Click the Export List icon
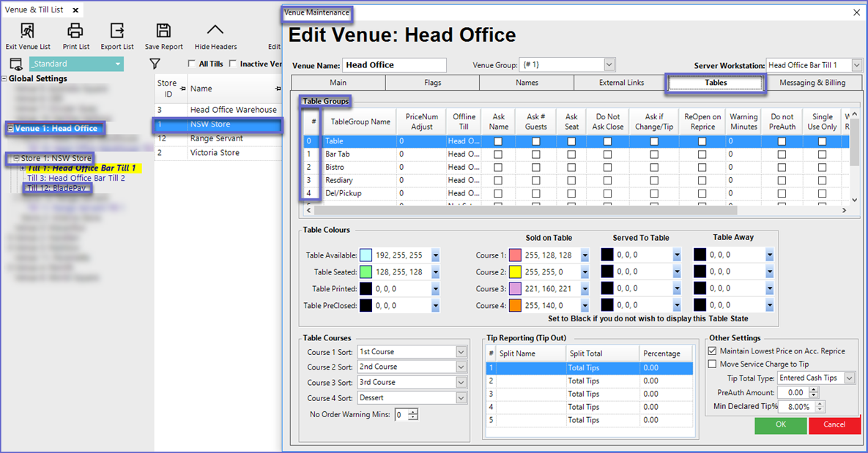This screenshot has height=453, width=868. tap(117, 31)
